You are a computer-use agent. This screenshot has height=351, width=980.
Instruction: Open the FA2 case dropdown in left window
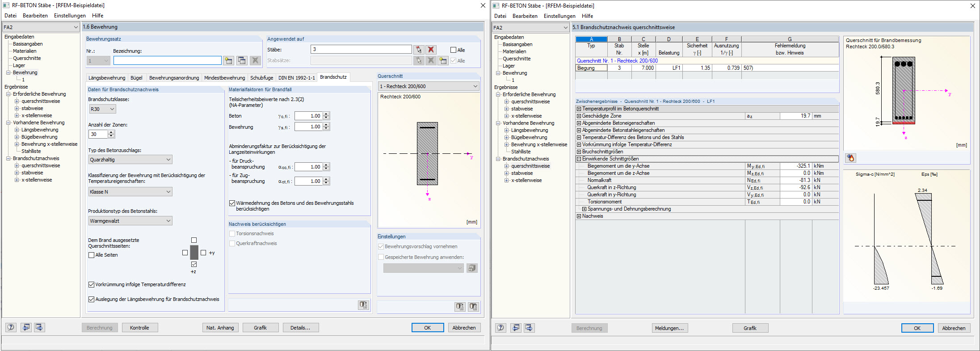pos(41,27)
